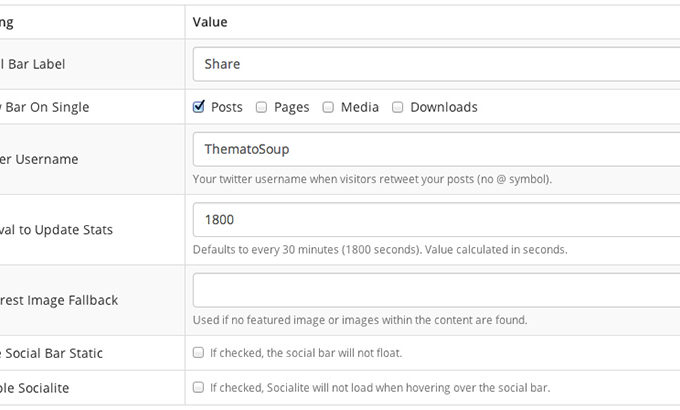Screen dimensions: 680x410
Task: Enable the social bar will not float checkbox
Action: (199, 353)
